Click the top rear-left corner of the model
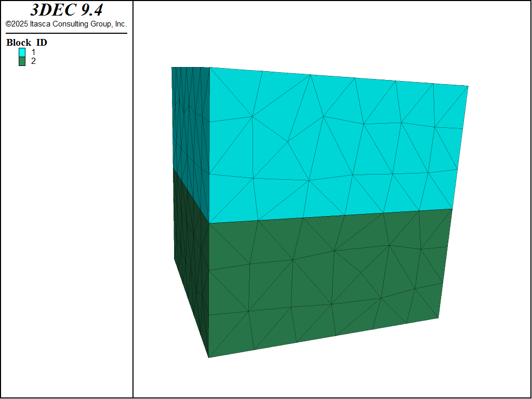This screenshot has height=399, width=532. click(x=172, y=67)
